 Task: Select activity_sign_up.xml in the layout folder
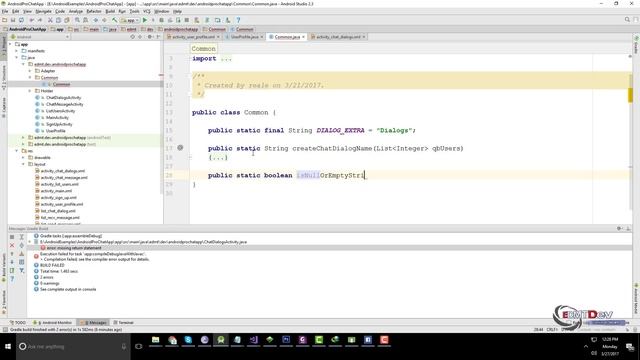(58, 198)
